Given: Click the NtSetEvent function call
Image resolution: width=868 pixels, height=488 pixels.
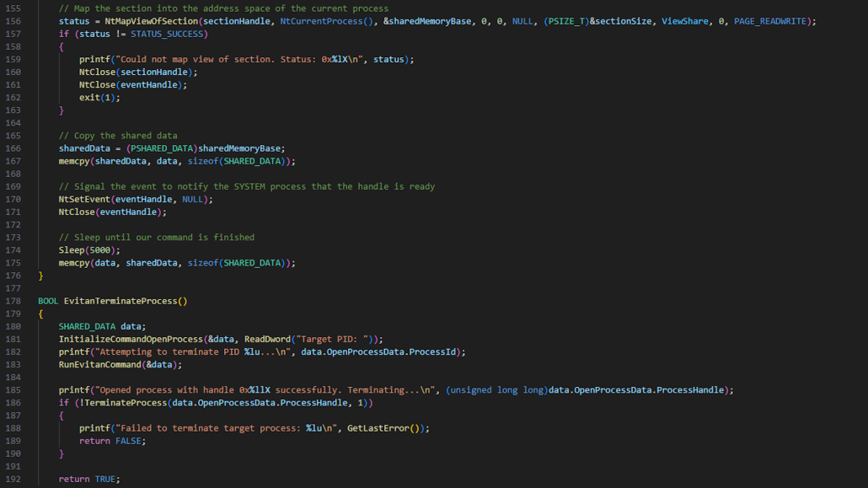Looking at the screenshot, I should pyautogui.click(x=85, y=199).
